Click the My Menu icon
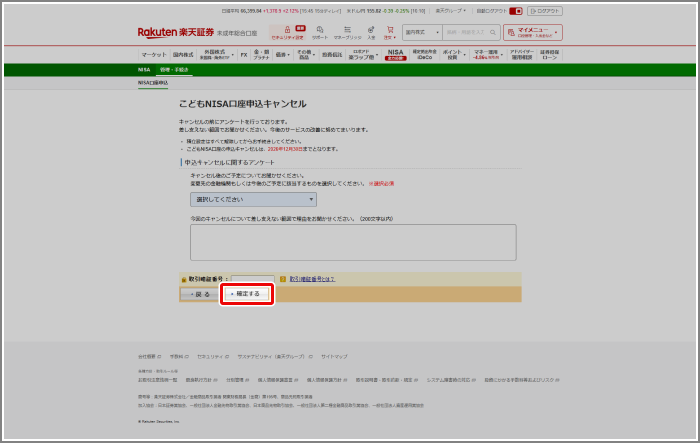 tap(511, 32)
